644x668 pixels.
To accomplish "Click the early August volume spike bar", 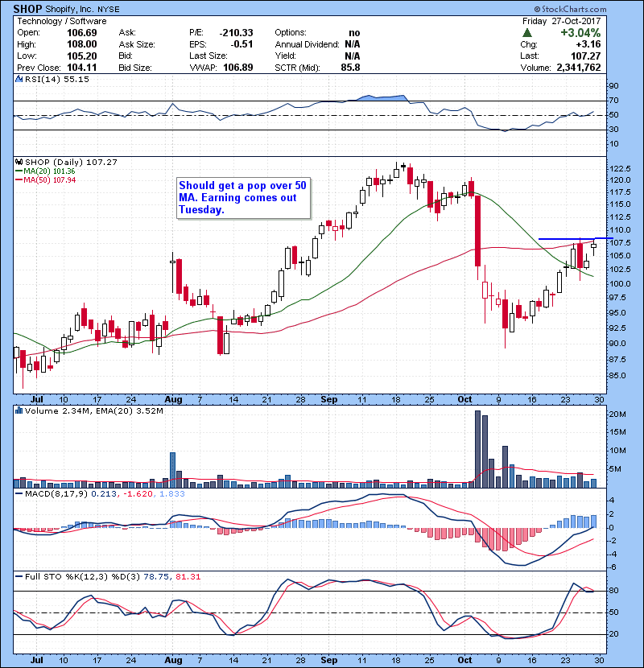I will click(x=172, y=470).
